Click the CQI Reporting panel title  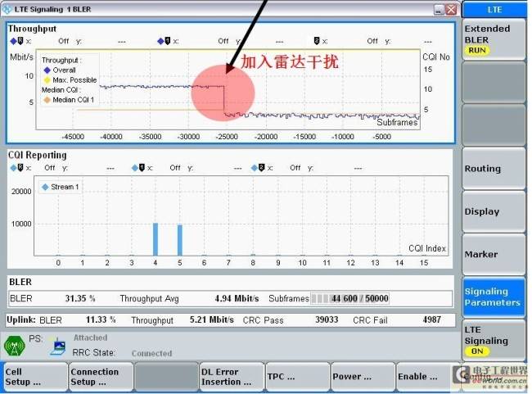pos(38,155)
